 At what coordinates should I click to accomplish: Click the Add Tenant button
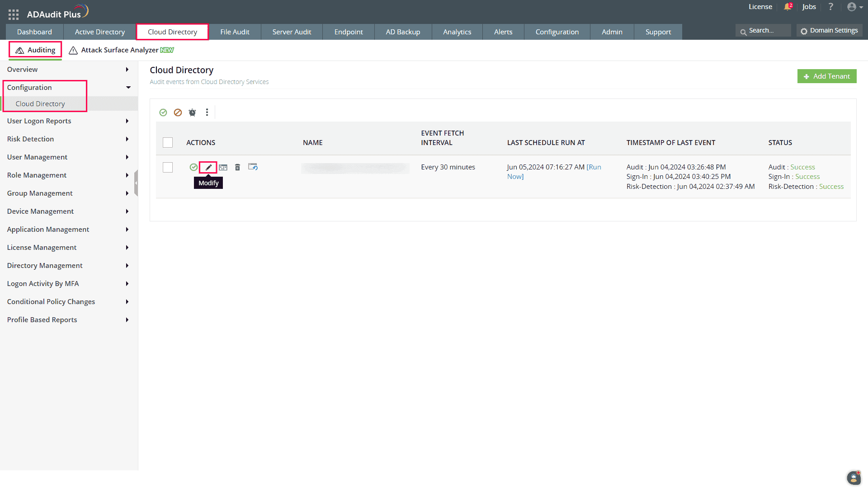[826, 76]
